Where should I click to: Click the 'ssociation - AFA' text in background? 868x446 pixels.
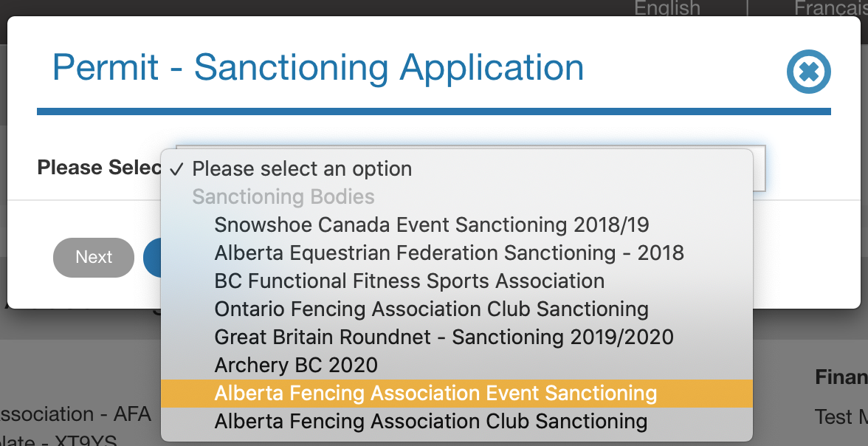tap(75, 414)
